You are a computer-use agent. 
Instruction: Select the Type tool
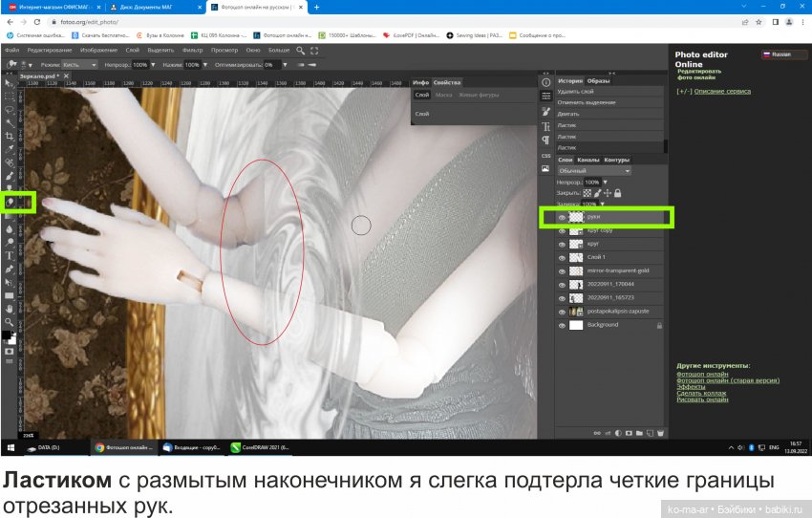pos(9,255)
